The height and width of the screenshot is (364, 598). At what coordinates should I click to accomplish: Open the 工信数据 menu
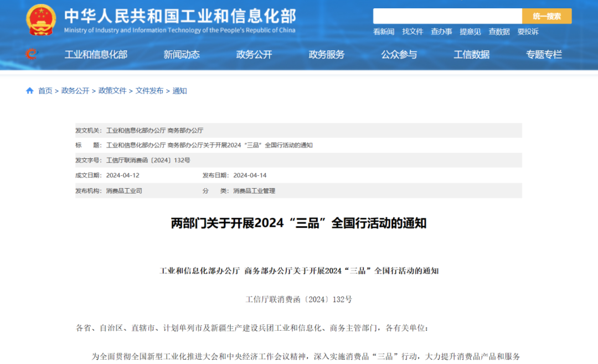coord(472,54)
